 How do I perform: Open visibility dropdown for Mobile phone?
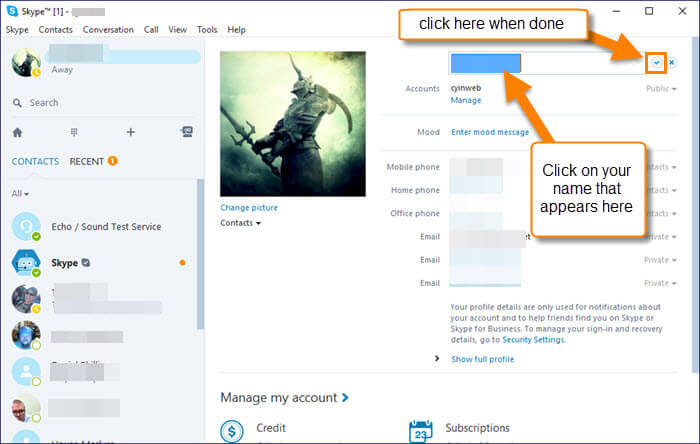pyautogui.click(x=662, y=167)
